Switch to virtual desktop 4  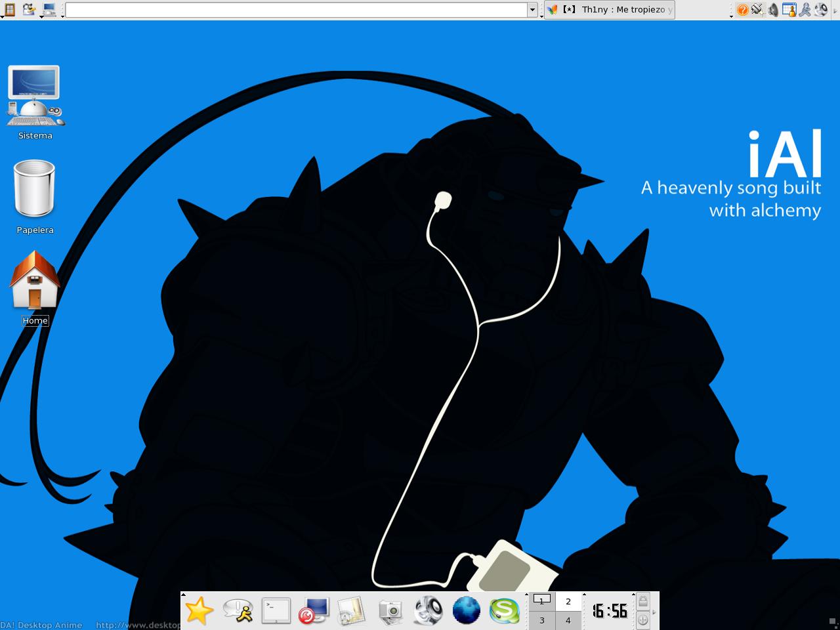coord(568,620)
